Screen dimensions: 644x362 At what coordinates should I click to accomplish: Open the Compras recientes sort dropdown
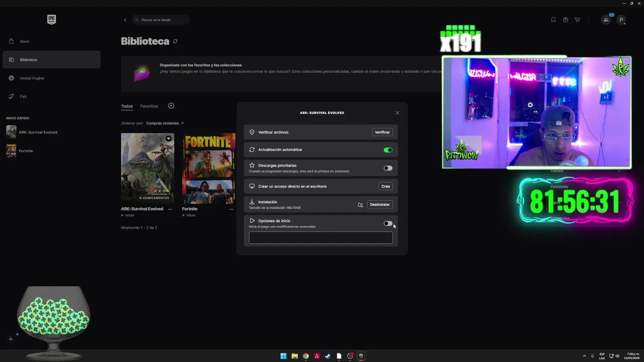(x=165, y=123)
